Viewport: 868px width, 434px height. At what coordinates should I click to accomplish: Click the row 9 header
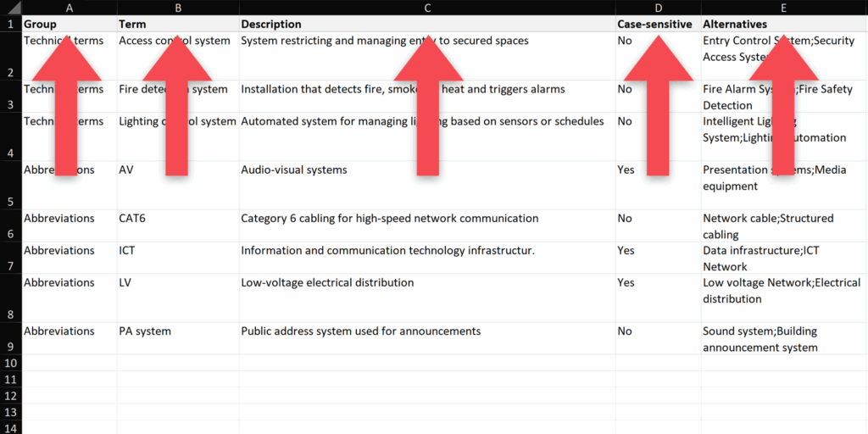tap(10, 338)
